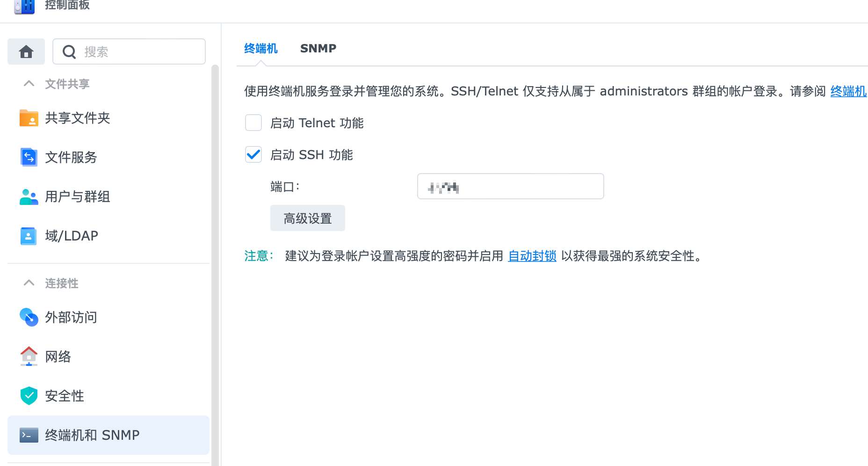The image size is (868, 466).
Task: Open 共享文件夹 in sidebar
Action: (108, 118)
